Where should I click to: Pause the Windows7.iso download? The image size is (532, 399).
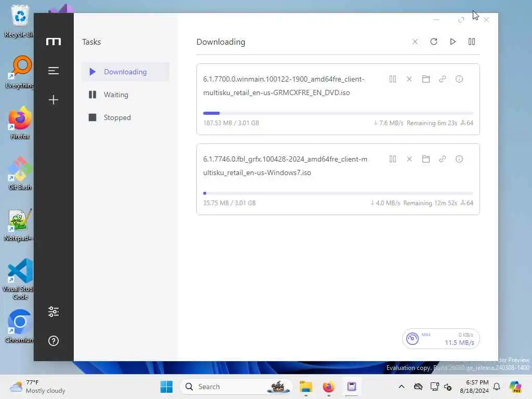pyautogui.click(x=393, y=159)
